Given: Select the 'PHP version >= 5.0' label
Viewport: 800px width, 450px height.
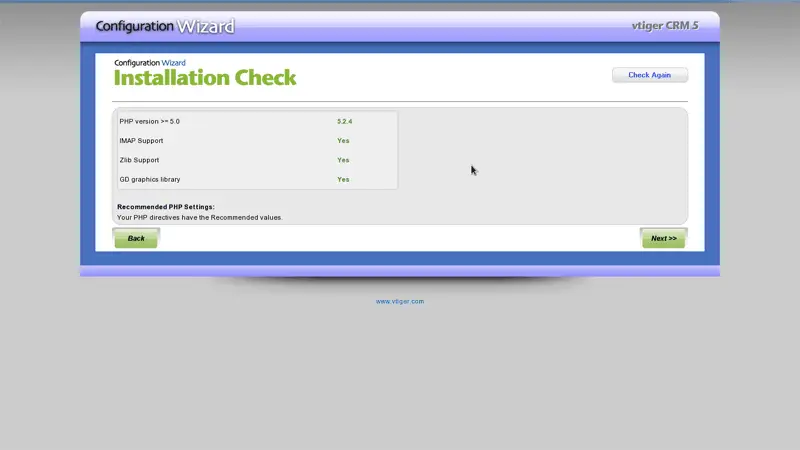Looking at the screenshot, I should [149, 121].
